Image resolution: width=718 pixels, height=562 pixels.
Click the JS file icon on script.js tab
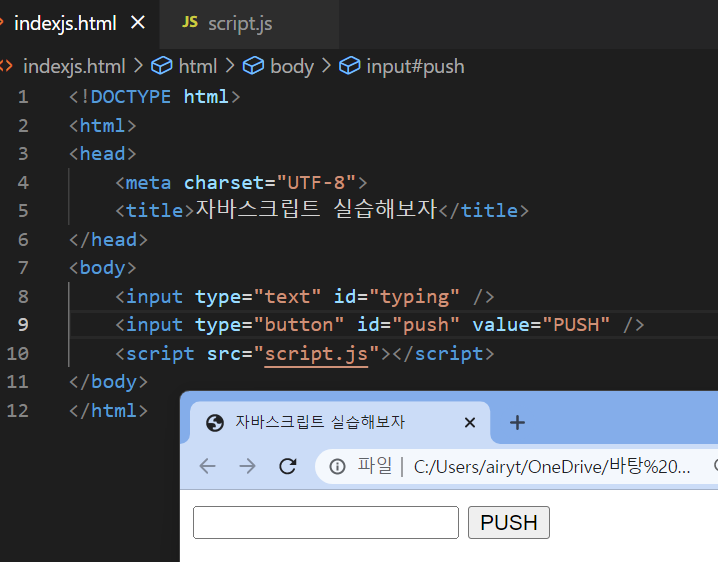[x=190, y=22]
